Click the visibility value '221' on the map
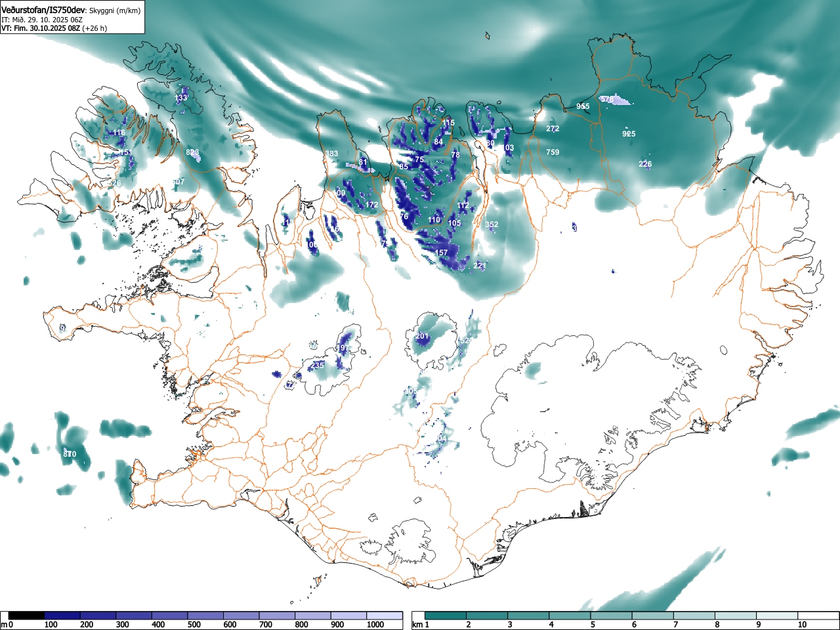The width and height of the screenshot is (840, 630). pos(480,266)
